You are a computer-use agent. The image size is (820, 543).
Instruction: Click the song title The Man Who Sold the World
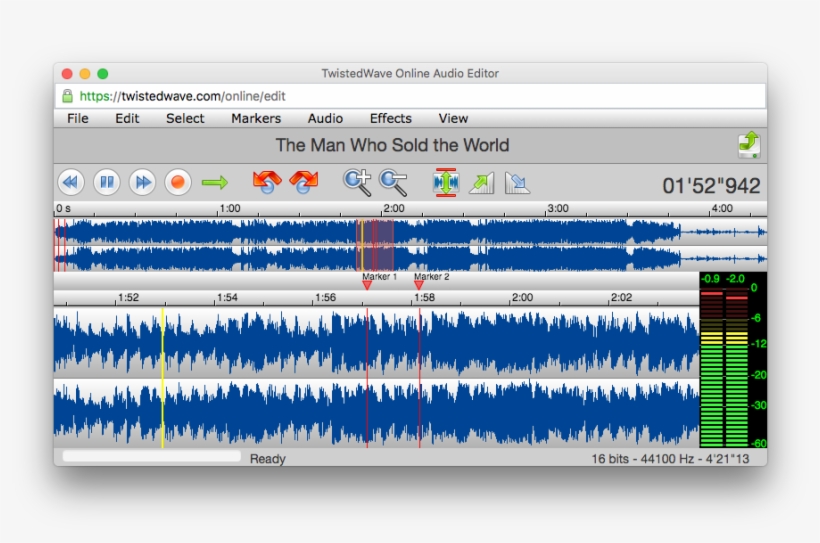(x=392, y=145)
